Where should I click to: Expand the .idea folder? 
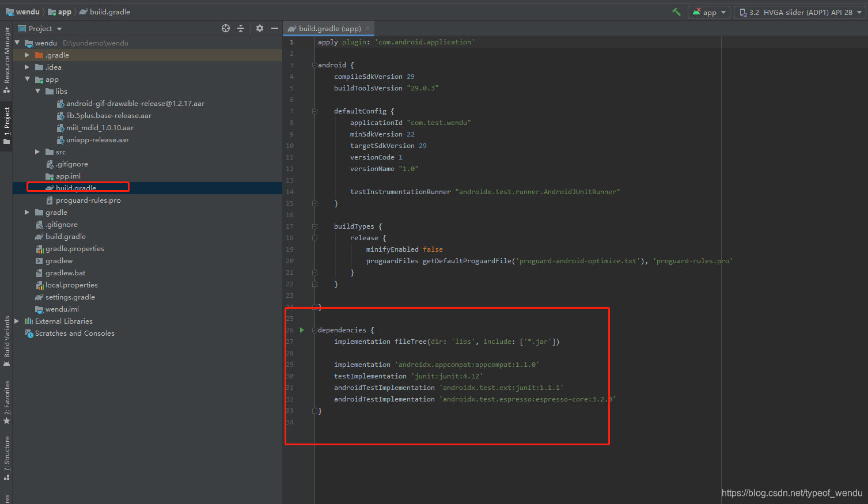tap(27, 67)
